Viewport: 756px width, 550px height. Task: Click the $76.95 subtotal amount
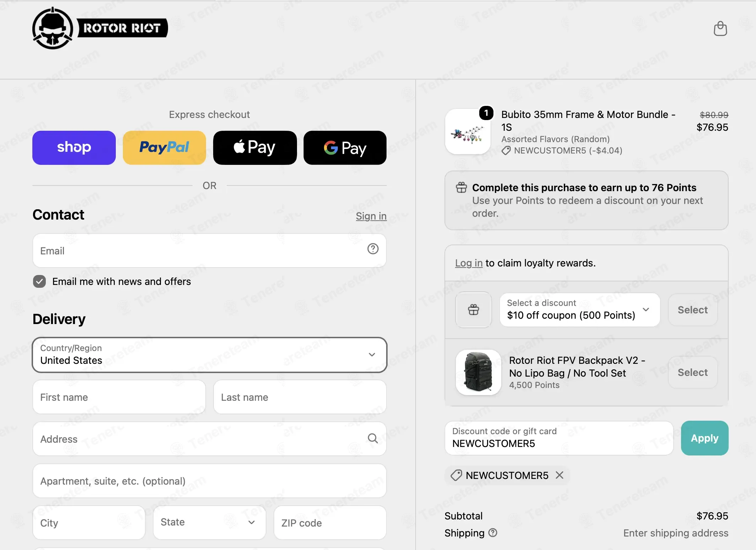712,516
